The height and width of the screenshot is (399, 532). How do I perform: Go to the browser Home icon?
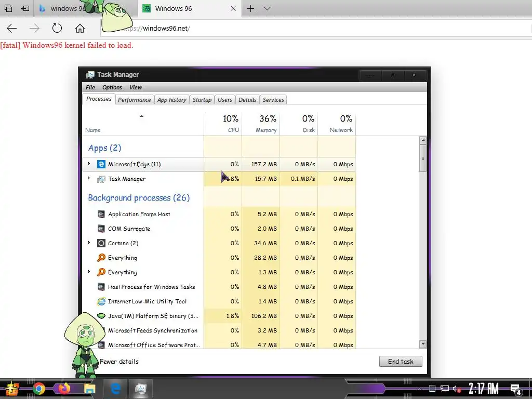(x=79, y=28)
